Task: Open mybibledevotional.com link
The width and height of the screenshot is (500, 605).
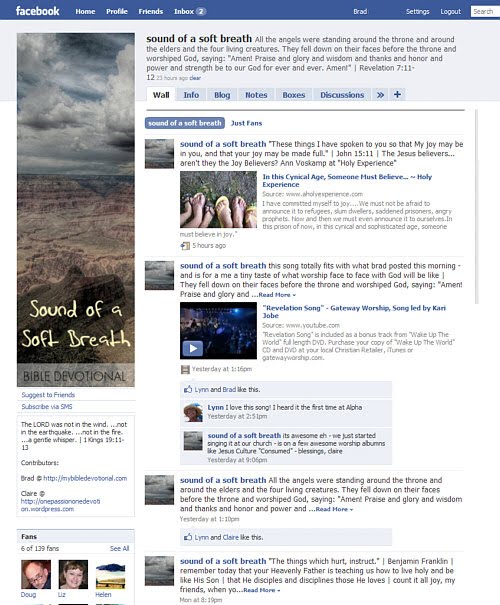Action: 85,478
